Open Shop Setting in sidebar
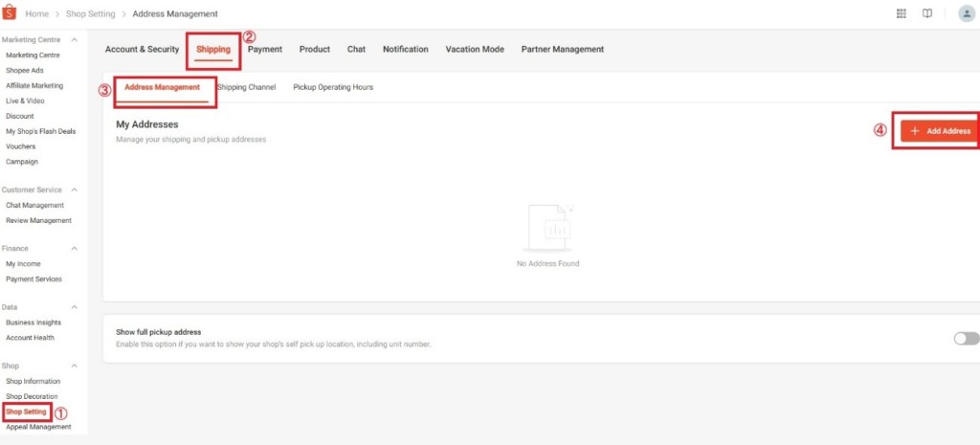Image resolution: width=980 pixels, height=445 pixels. [26, 412]
